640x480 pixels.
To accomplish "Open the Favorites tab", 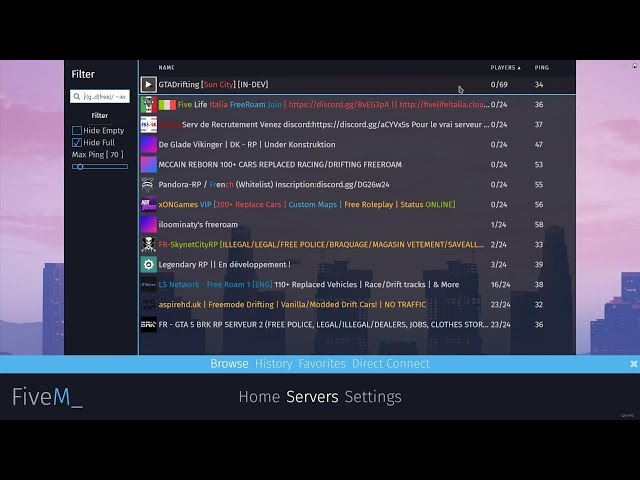I will point(322,364).
